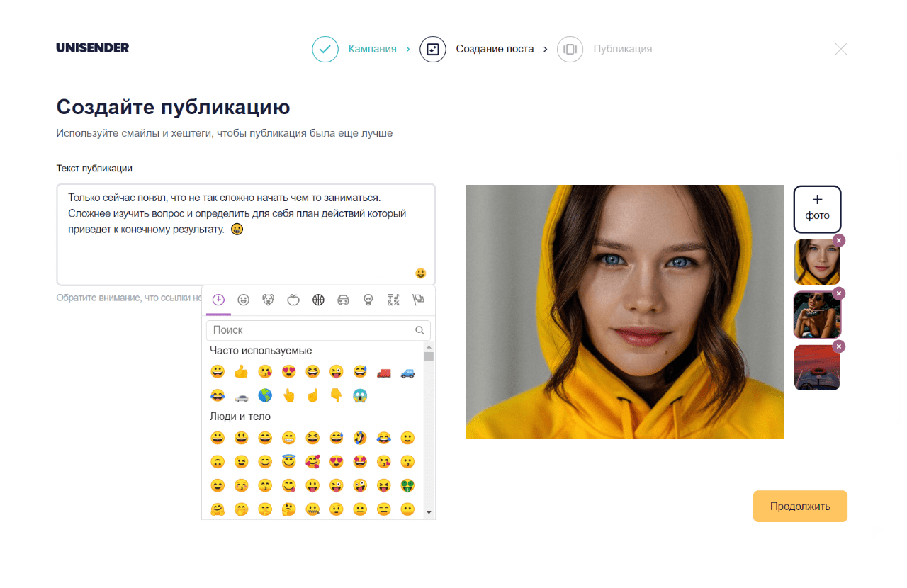Remove the sunglasses woman thumbnail
The image size is (907, 588).
click(x=839, y=293)
